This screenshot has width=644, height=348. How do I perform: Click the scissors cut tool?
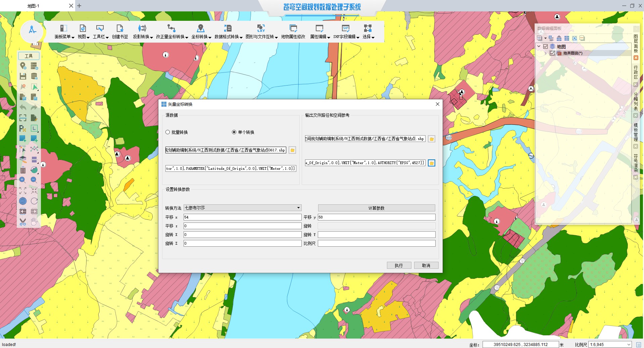click(22, 222)
